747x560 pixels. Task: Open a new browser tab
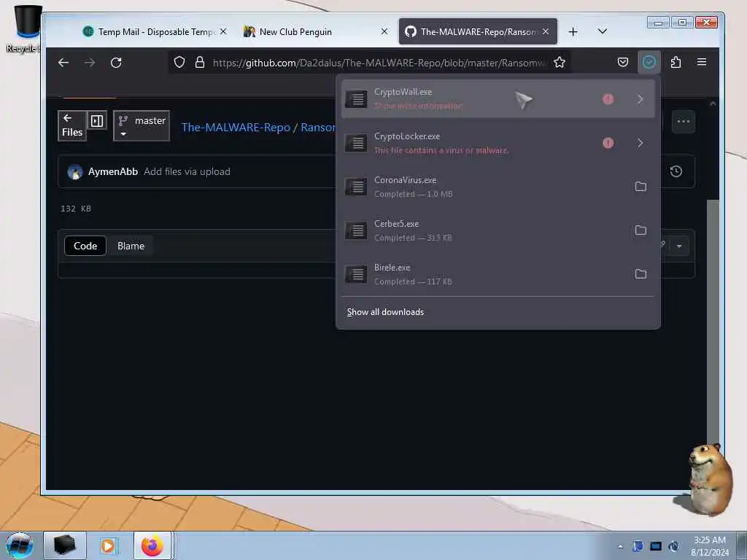click(x=573, y=32)
